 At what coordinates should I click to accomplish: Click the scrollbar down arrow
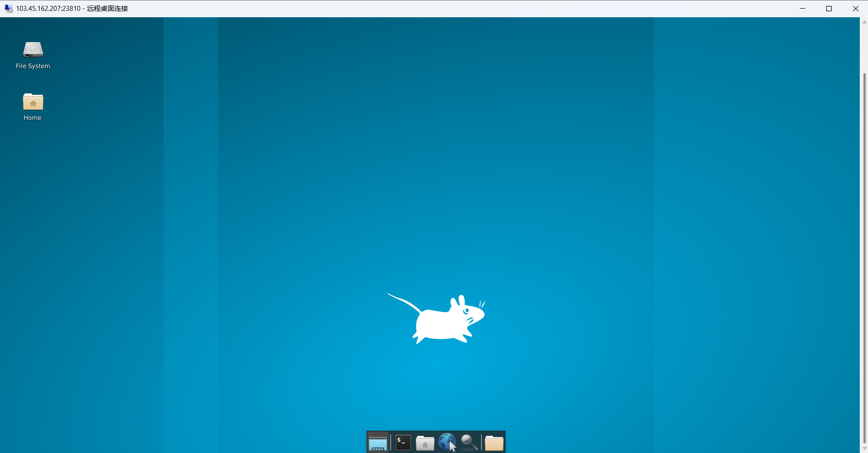(x=864, y=448)
